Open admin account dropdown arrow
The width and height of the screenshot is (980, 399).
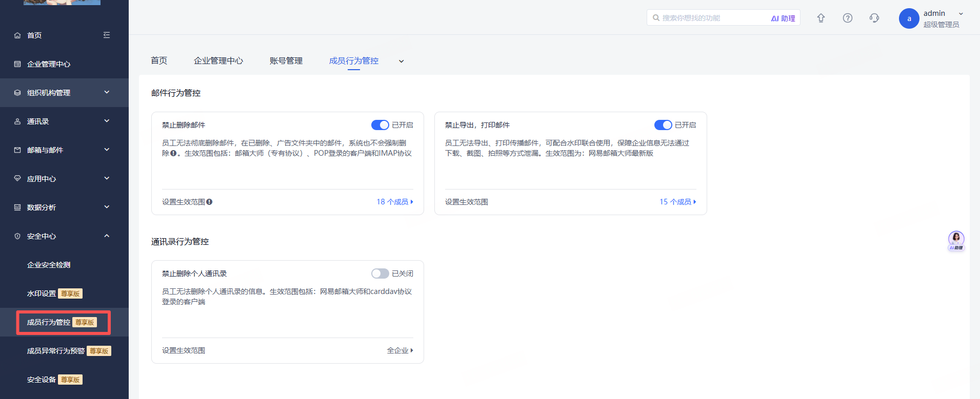point(961,14)
